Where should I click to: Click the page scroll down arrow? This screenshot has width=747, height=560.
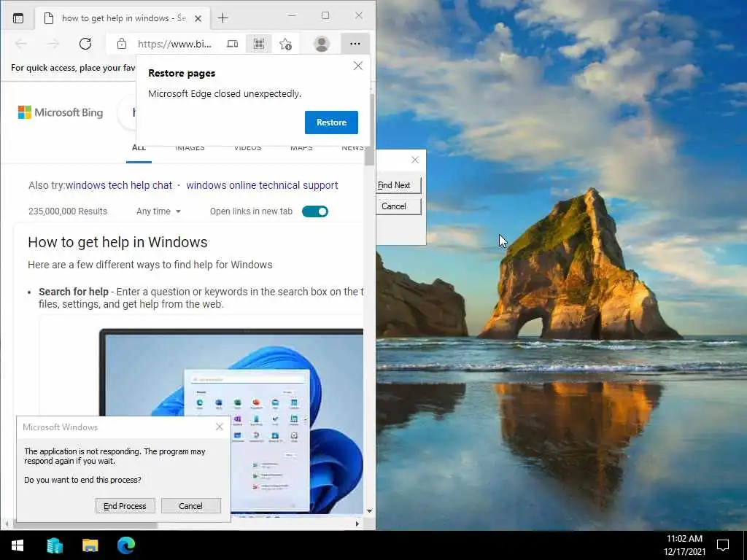[369, 511]
